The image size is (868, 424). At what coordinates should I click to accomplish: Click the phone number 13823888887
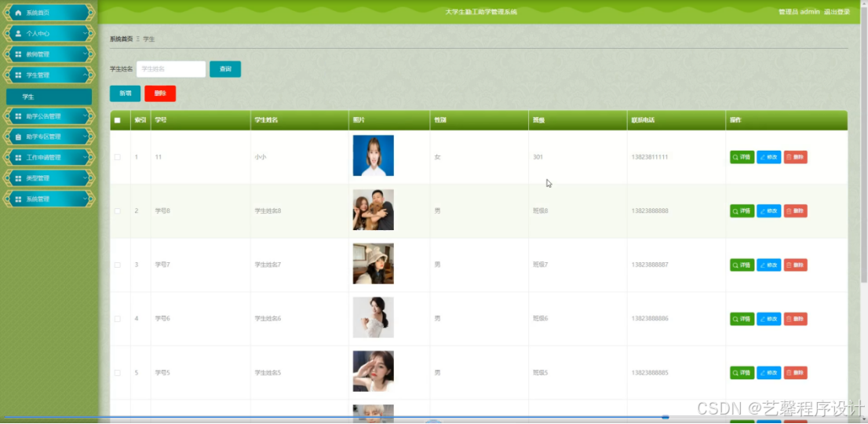(x=649, y=265)
